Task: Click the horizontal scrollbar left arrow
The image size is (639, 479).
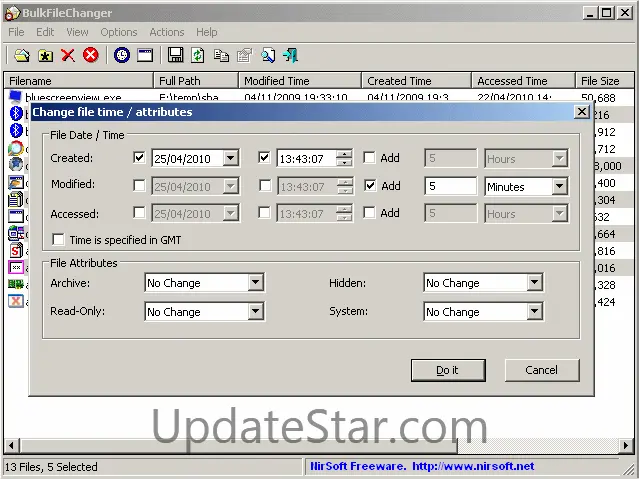Action: (11, 445)
